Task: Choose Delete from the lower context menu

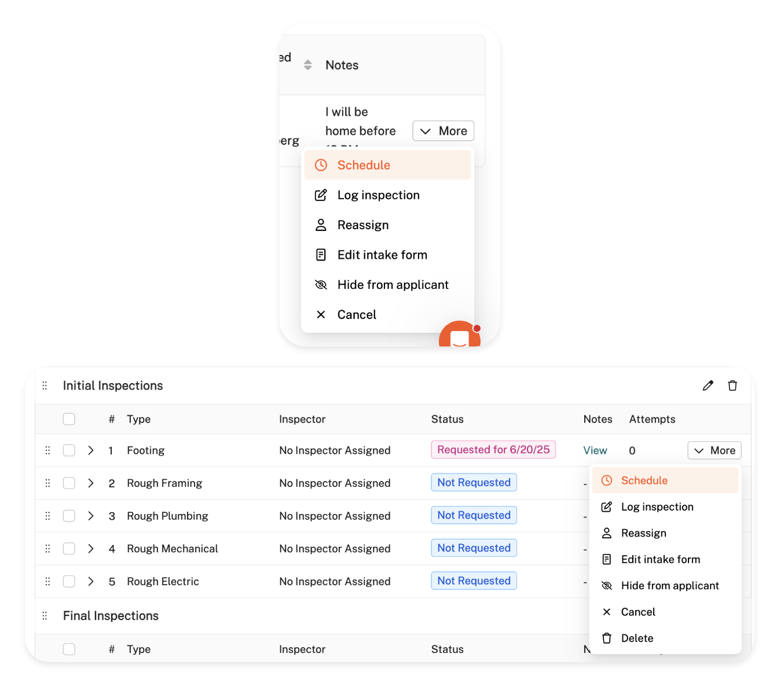Action: pos(637,638)
